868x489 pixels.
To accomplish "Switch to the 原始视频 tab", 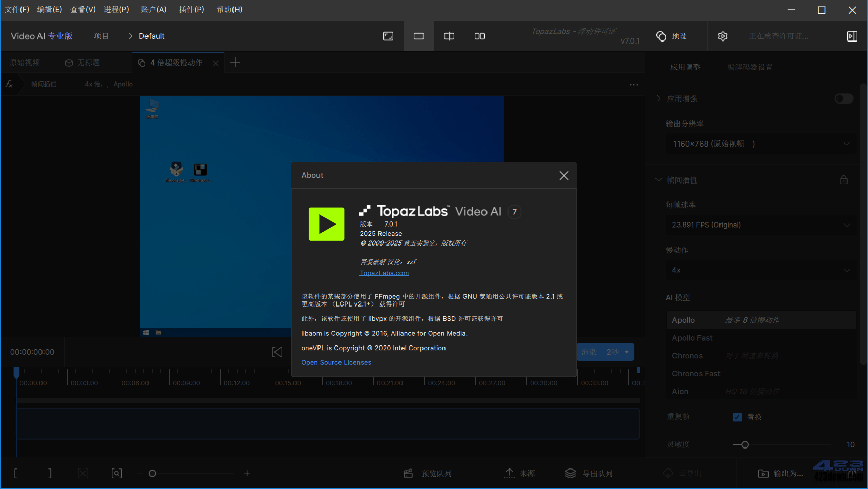I will tap(25, 63).
